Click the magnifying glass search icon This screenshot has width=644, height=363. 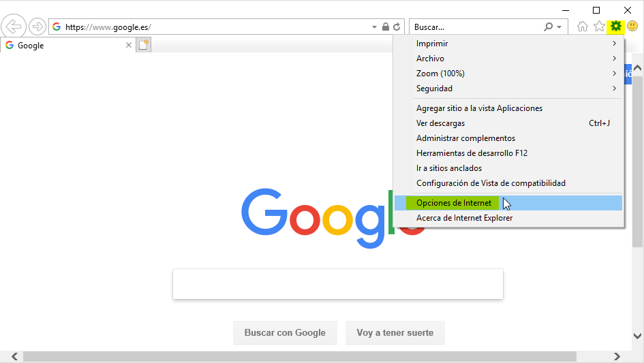(x=548, y=27)
